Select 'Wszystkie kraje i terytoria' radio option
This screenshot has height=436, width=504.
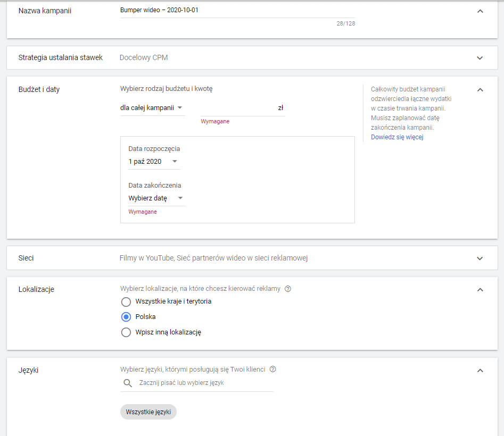click(126, 301)
